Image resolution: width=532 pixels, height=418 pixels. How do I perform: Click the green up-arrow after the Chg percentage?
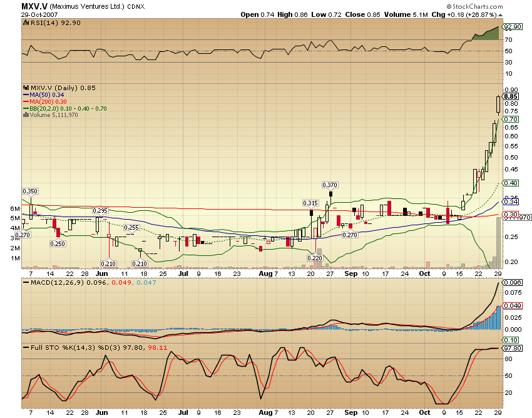[x=501, y=15]
